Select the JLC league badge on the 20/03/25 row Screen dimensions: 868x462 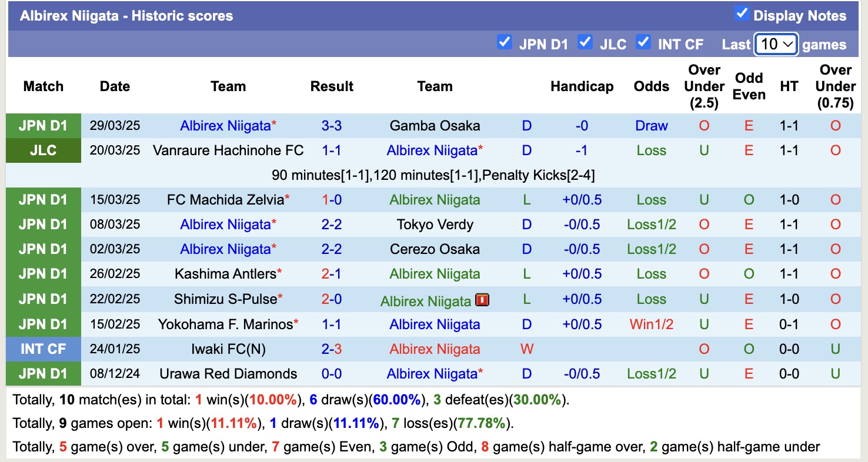pyautogui.click(x=44, y=150)
